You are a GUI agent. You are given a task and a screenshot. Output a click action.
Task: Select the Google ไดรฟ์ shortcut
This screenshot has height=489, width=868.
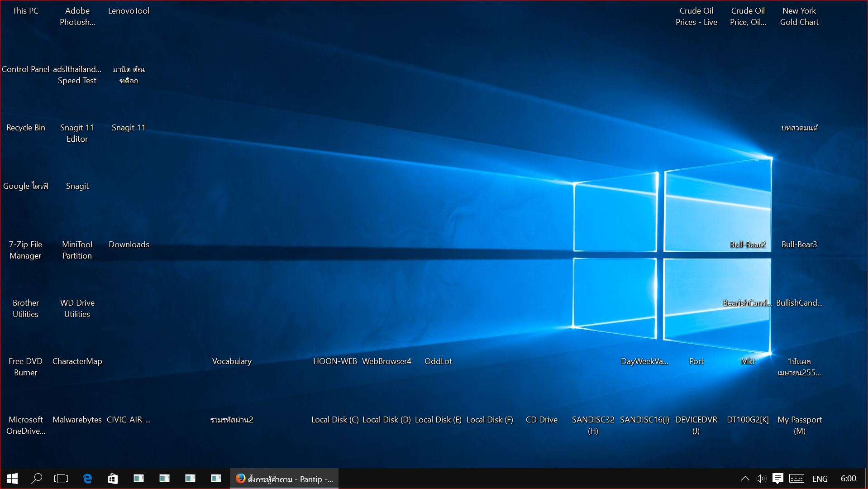pos(26,186)
